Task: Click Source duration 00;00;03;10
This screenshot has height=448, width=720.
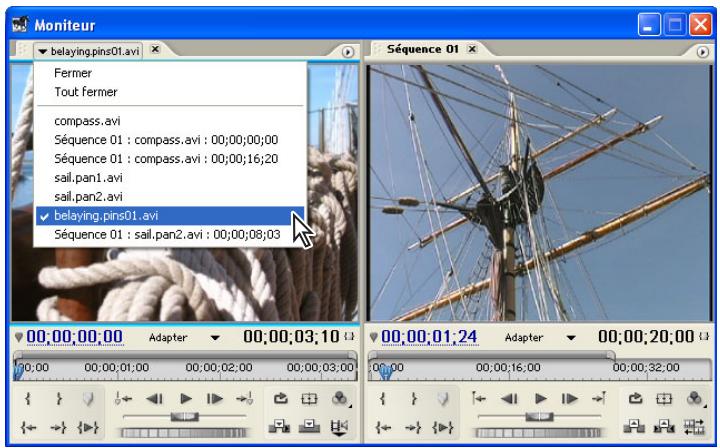Action: click(291, 337)
